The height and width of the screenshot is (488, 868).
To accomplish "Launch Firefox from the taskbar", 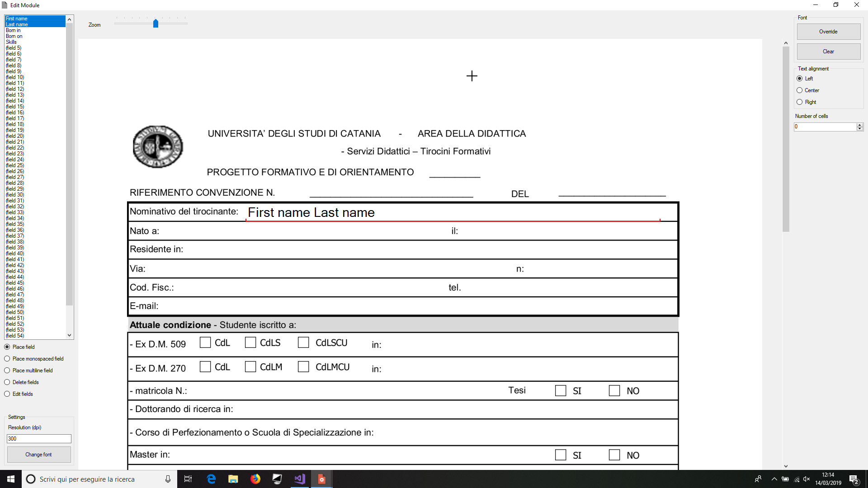I will [255, 479].
